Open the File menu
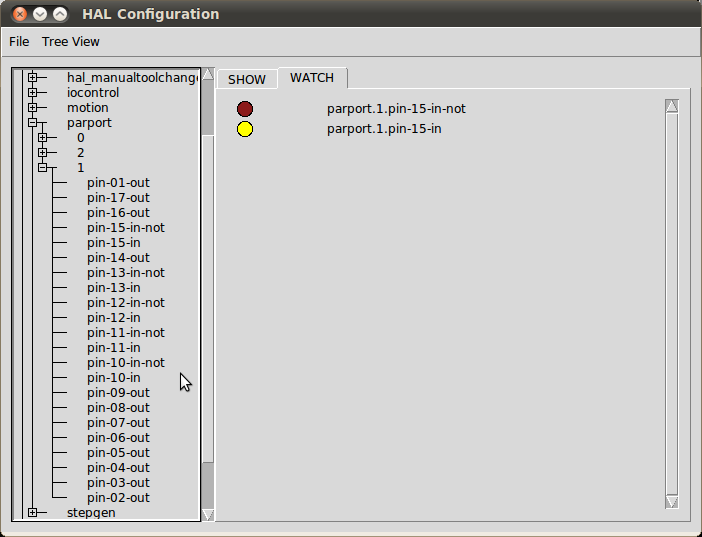This screenshot has width=702, height=537. coord(19,42)
